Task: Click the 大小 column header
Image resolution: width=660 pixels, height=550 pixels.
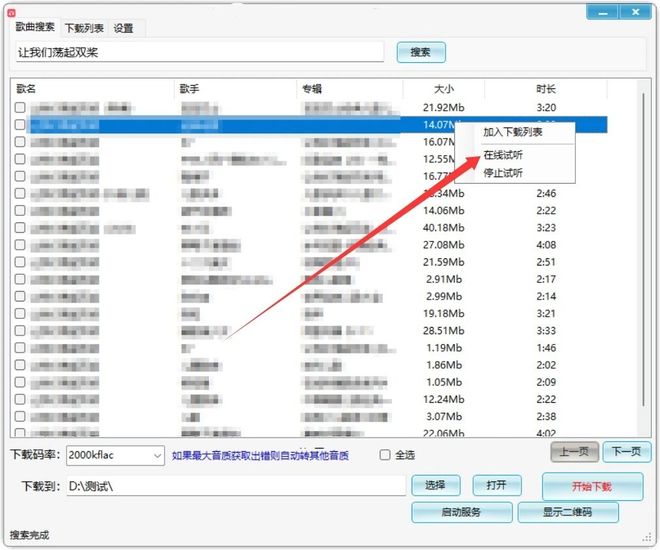Action: tap(444, 89)
